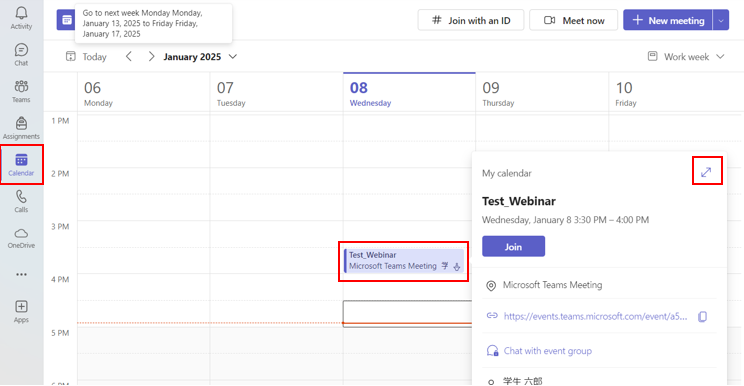Join the Test_Webinar meeting
The image size is (744, 386).
513,247
